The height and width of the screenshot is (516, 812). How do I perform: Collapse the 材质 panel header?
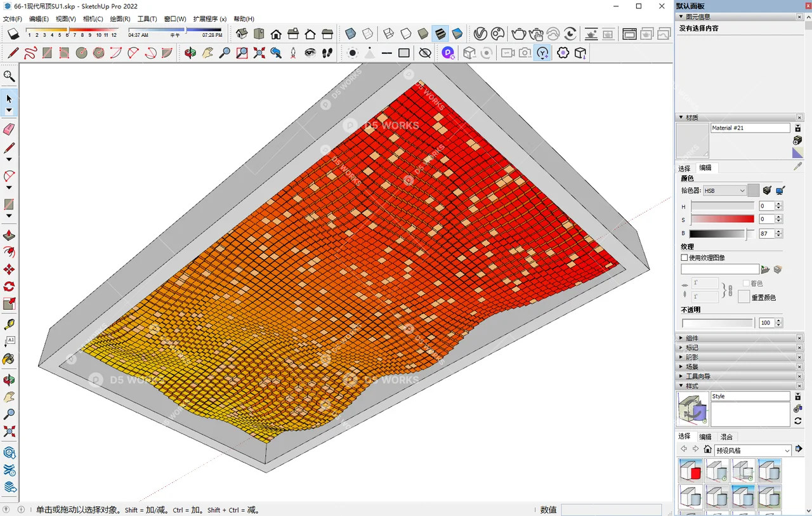[x=682, y=117]
